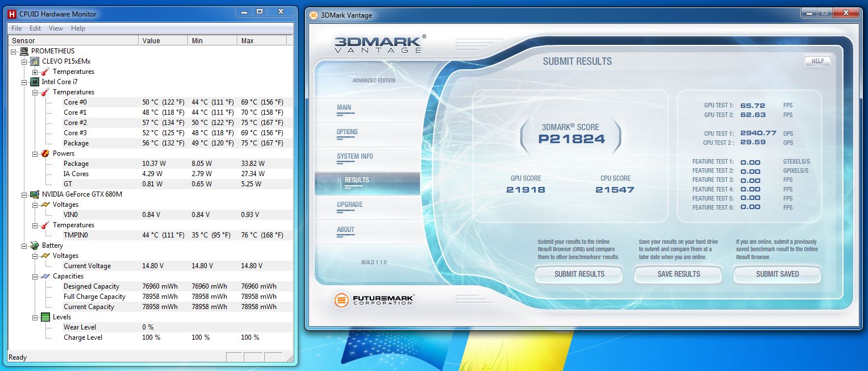The image size is (868, 371).
Task: Click the SAVE RESULTS button
Action: click(x=679, y=274)
